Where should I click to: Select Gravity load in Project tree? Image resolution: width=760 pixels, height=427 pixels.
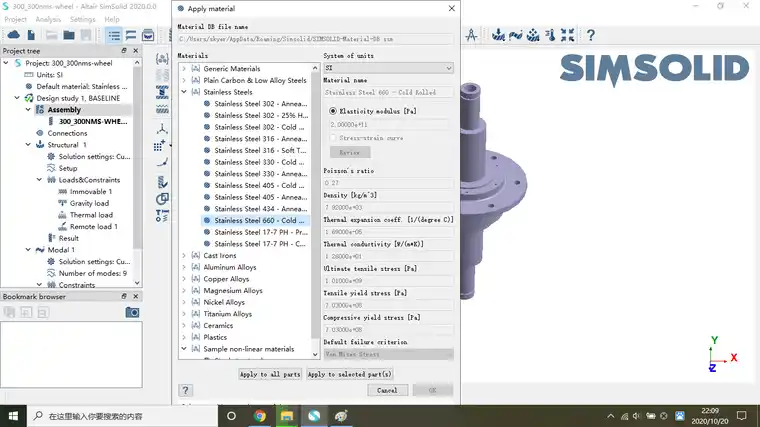point(89,203)
